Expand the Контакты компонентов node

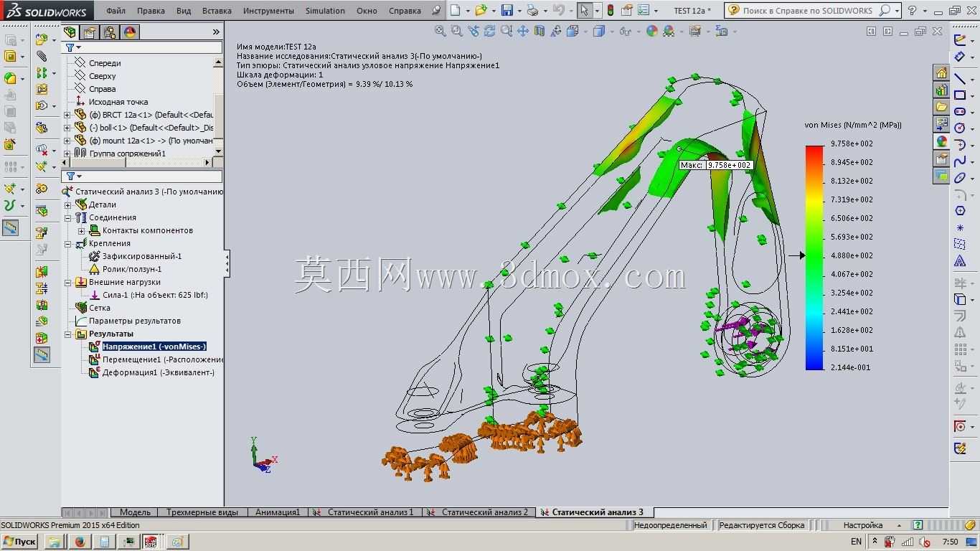tap(81, 230)
